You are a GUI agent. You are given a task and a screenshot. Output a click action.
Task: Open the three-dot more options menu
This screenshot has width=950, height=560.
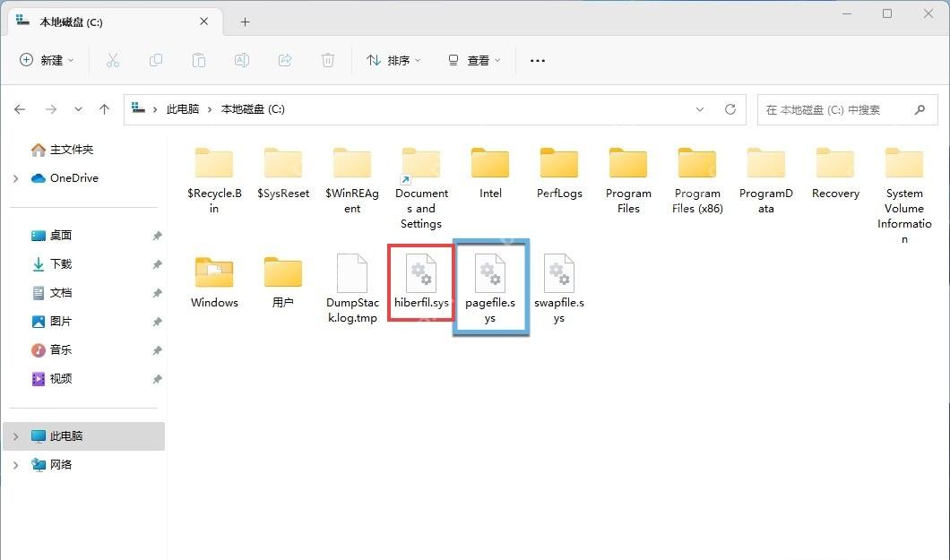[538, 61]
